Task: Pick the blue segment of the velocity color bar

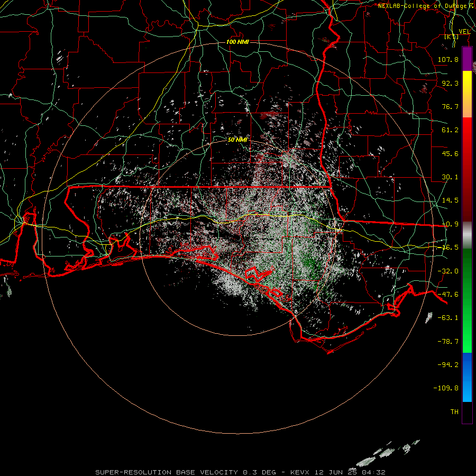Action: [x=467, y=377]
